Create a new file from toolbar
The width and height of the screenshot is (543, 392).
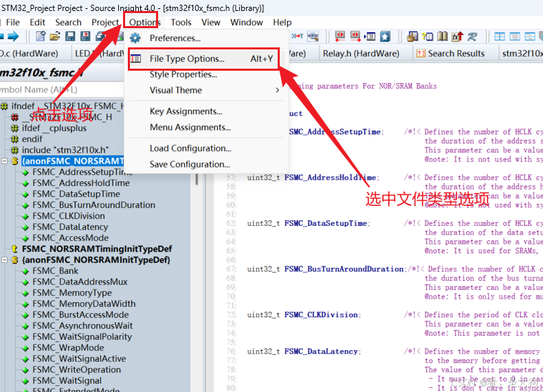(41, 36)
